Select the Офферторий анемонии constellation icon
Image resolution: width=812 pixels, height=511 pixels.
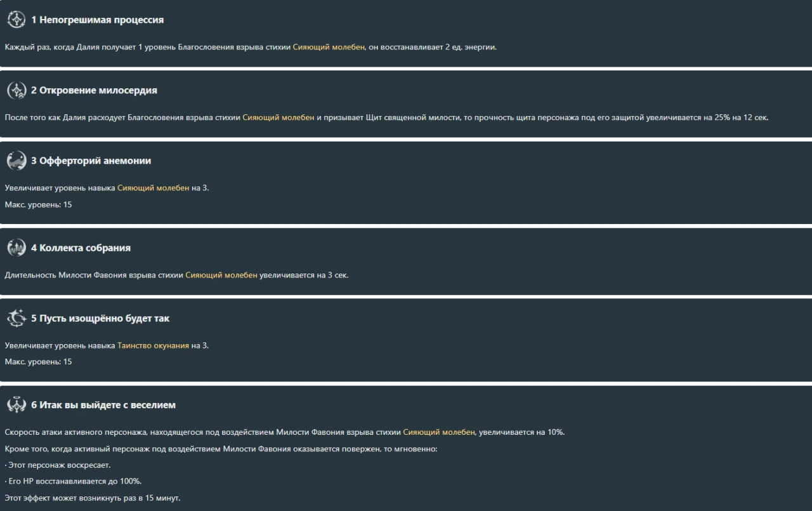coord(16,161)
